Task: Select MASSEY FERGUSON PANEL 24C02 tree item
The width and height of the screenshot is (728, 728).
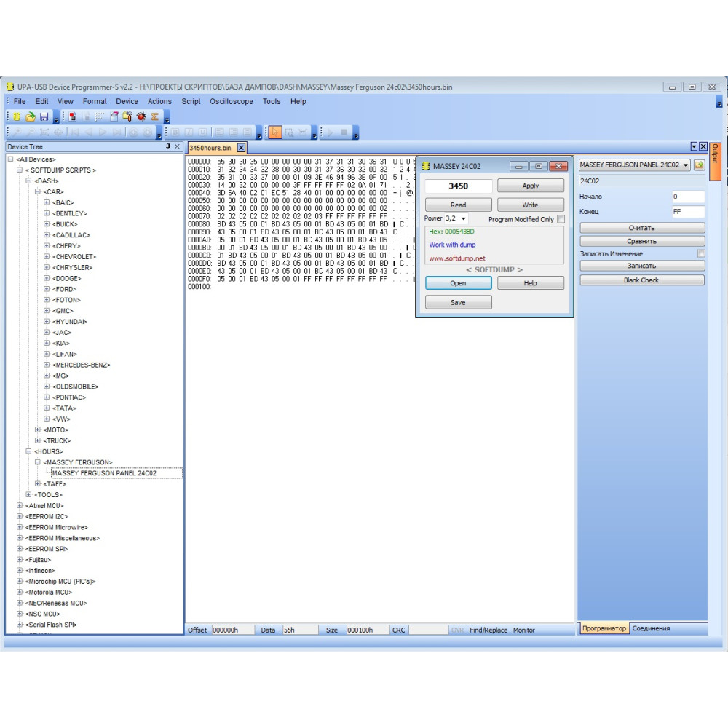Action: pos(104,472)
